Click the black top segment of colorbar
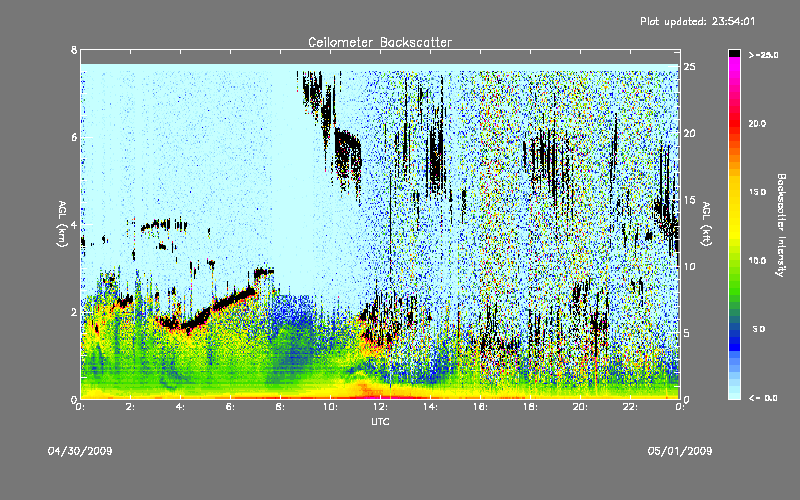The image size is (800, 500). 734,53
